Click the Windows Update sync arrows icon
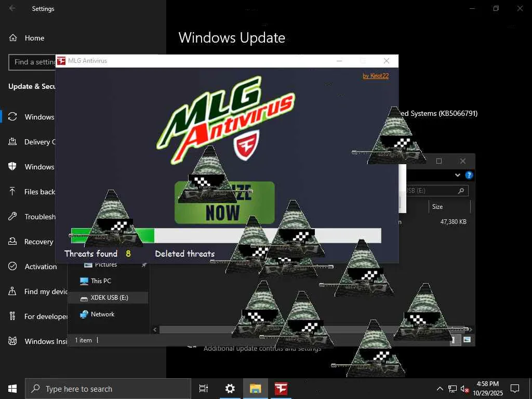Image resolution: width=532 pixels, height=399 pixels. pyautogui.click(x=12, y=116)
